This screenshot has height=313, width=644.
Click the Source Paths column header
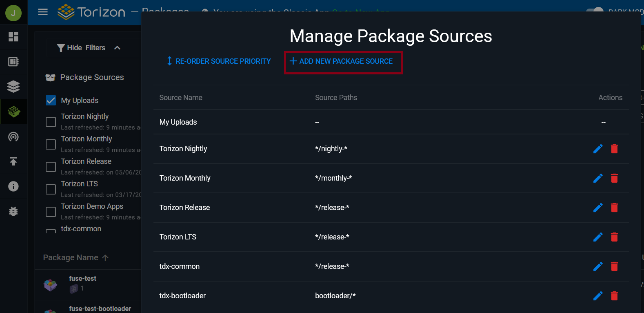click(336, 98)
